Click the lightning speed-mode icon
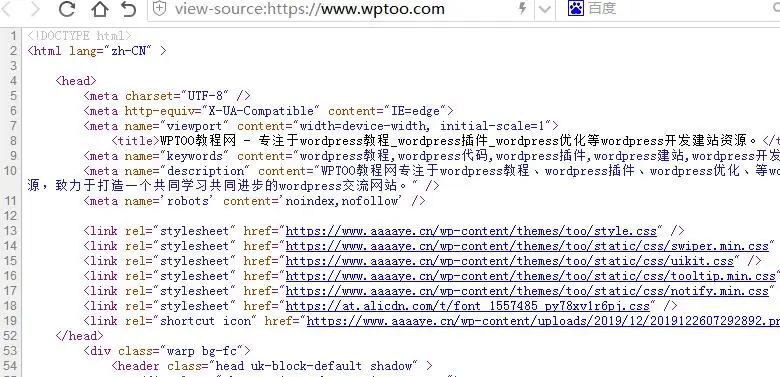780x377 pixels. 522,8
